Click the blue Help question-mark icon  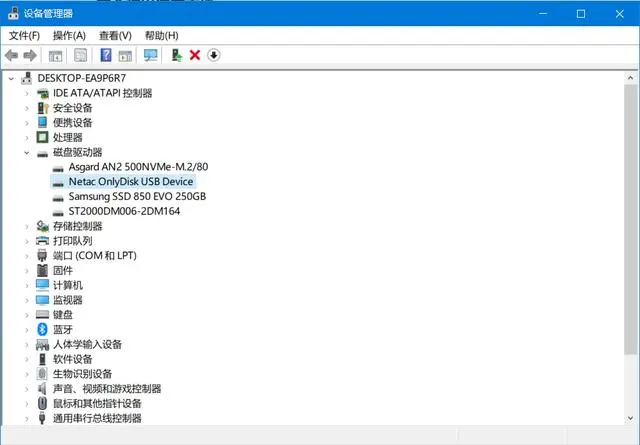106,55
